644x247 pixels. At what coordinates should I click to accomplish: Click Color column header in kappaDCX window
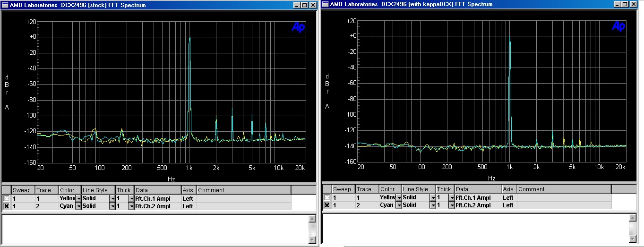click(390, 189)
